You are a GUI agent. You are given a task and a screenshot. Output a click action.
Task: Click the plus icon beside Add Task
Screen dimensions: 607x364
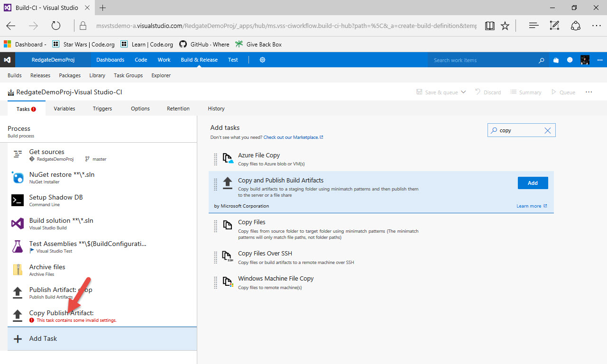click(x=18, y=339)
